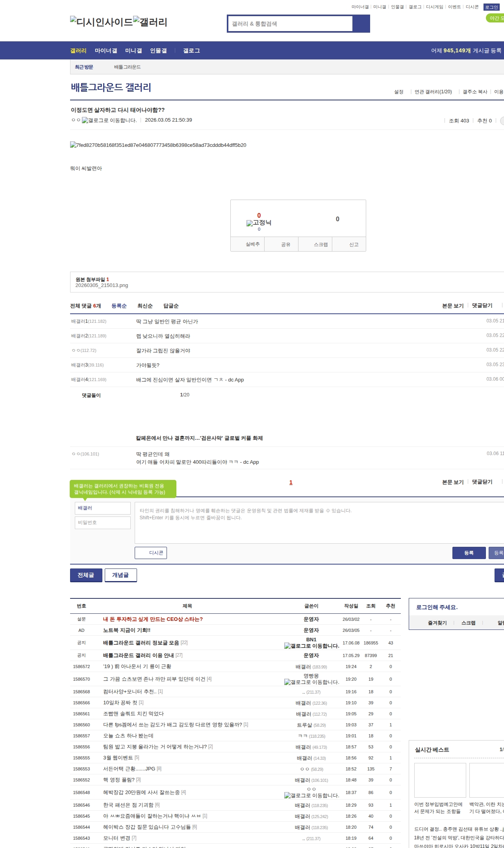Open the 디시콘 emoticon picker
This screenshot has width=504, height=848.
[x=151, y=553]
